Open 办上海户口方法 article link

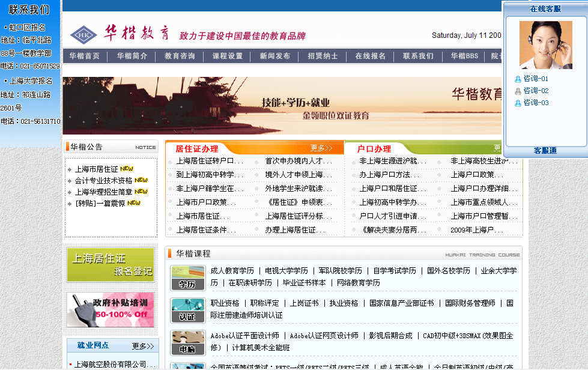[389, 175]
